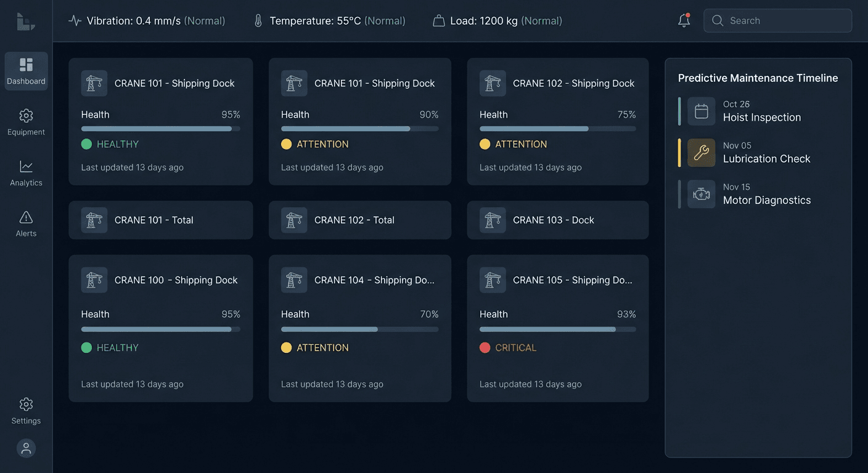Select the Dashboard tab in the sidebar

point(26,71)
